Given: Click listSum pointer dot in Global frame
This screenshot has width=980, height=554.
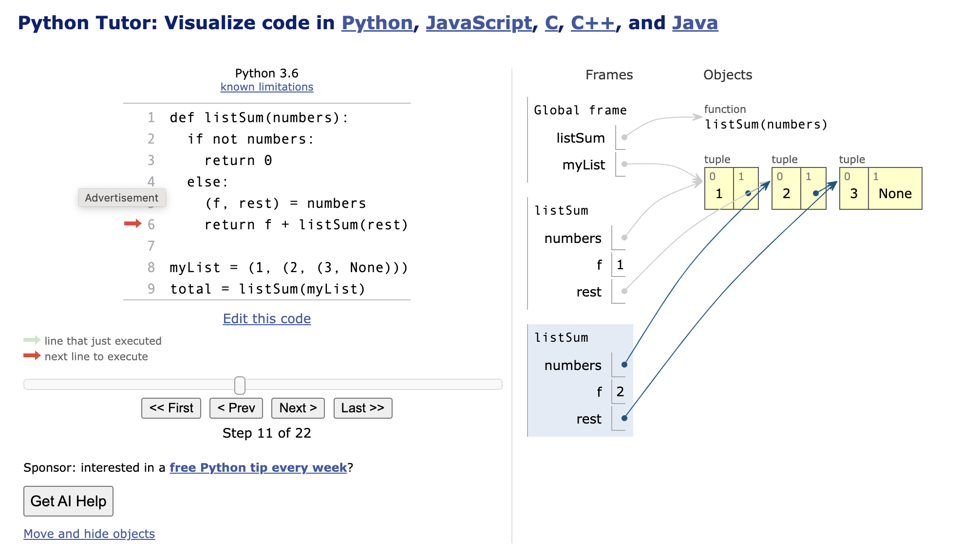Looking at the screenshot, I should pos(624,137).
